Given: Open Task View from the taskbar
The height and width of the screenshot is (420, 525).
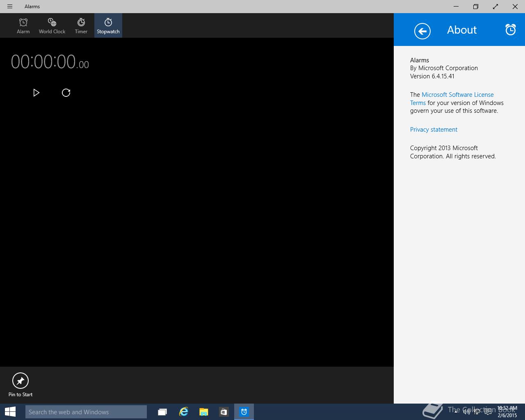Looking at the screenshot, I should 162,412.
